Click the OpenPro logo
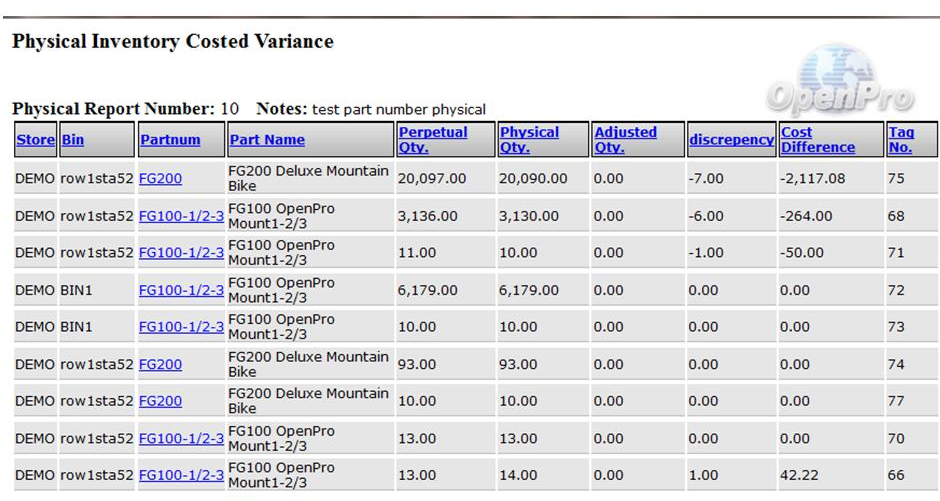Screen dimensions: 940x501 pos(838,84)
